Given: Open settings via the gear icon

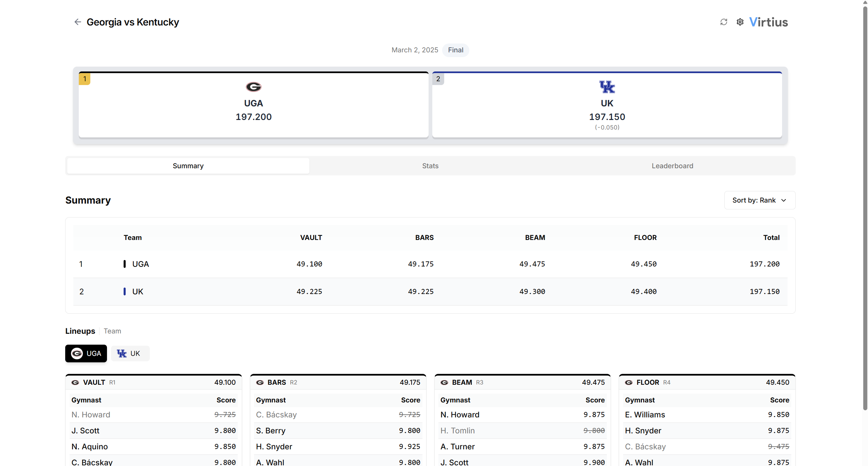Looking at the screenshot, I should (740, 21).
